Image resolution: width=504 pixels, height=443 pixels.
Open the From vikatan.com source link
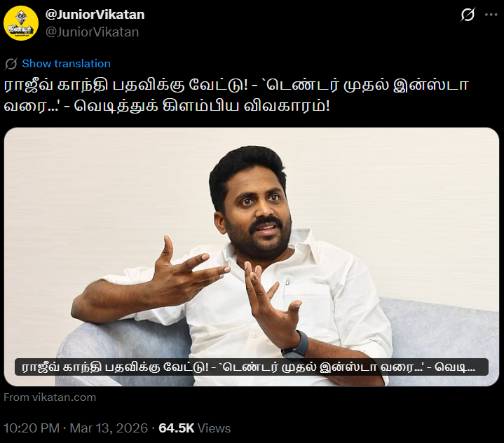point(50,397)
